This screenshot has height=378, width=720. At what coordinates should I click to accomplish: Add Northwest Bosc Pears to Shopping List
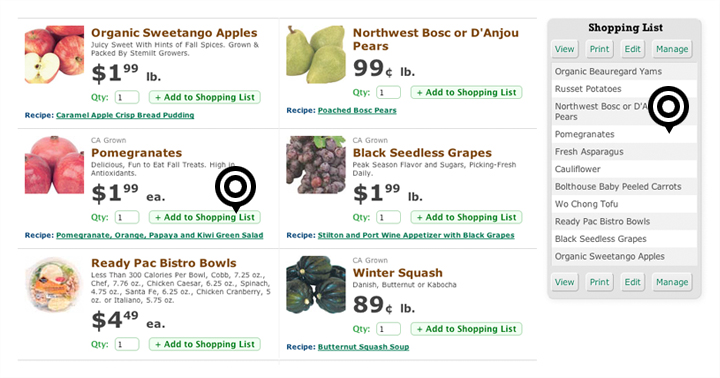[466, 92]
